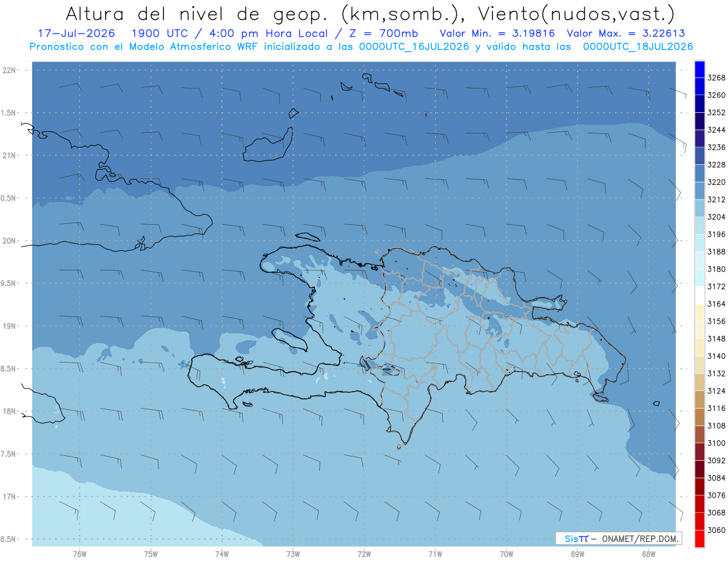The height and width of the screenshot is (562, 728).
Task: Click the latitude label '0.5N'
Action: [8, 198]
